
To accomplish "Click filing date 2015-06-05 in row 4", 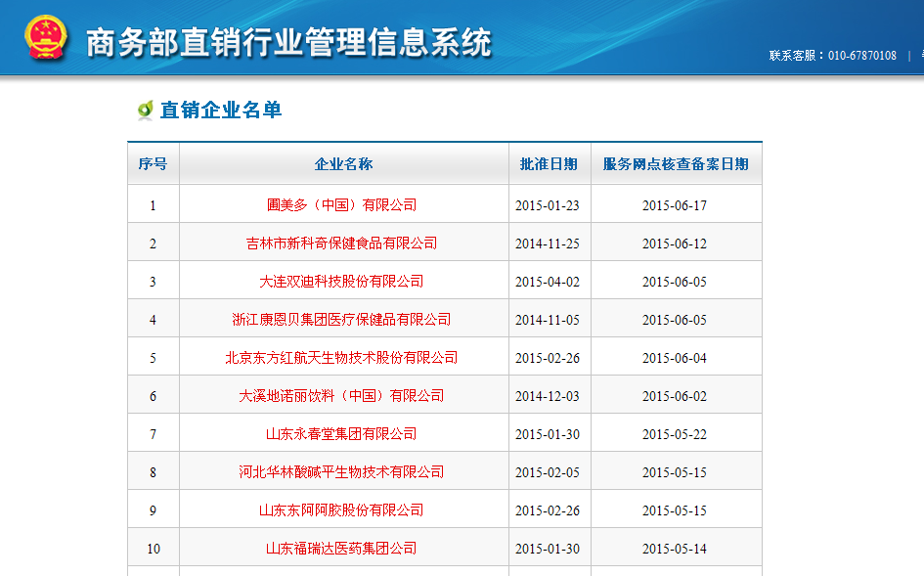I will click(x=675, y=320).
